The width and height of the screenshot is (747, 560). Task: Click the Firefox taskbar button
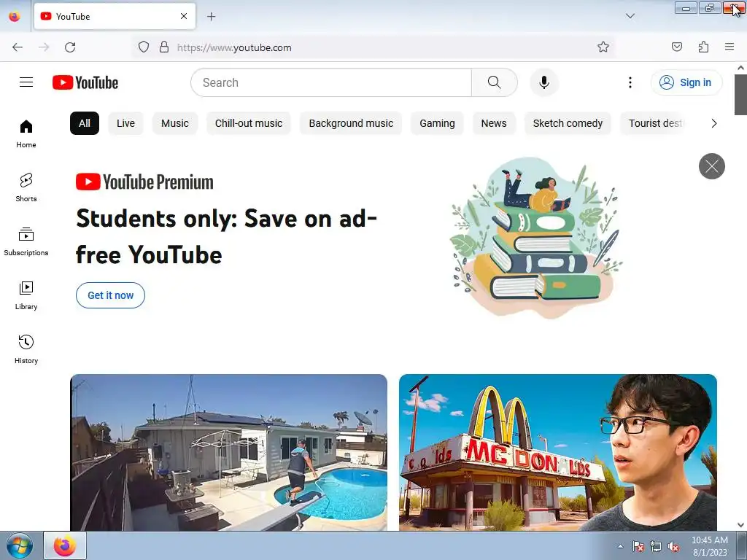point(65,545)
